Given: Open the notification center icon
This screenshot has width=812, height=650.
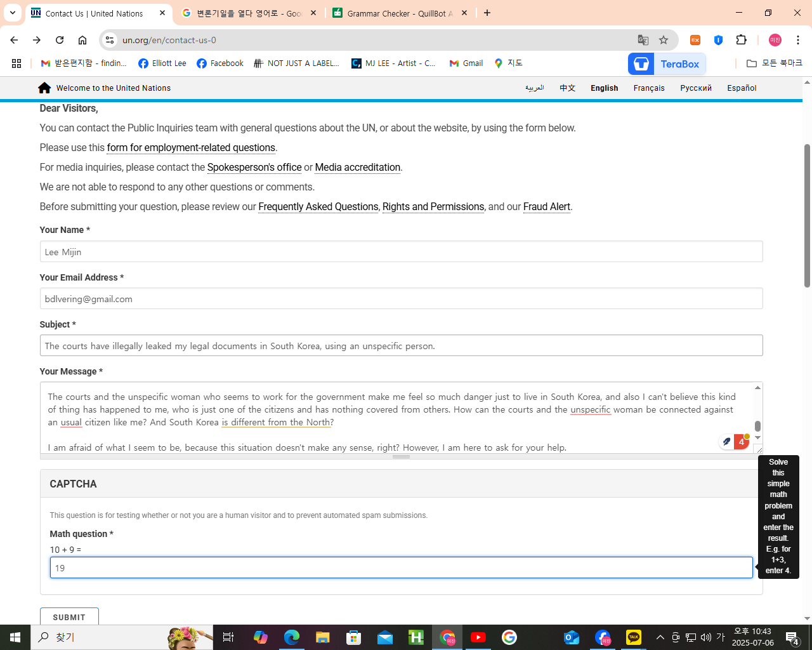Looking at the screenshot, I should (x=792, y=637).
